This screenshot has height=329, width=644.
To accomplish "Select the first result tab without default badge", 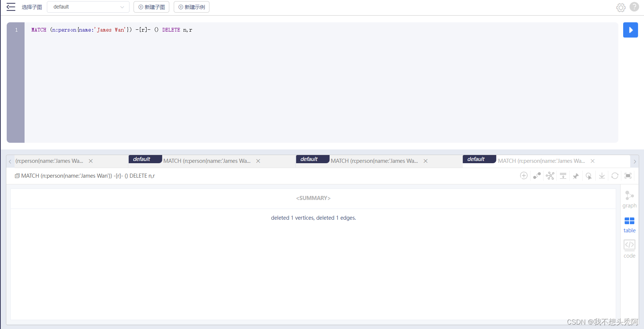I will coord(49,161).
